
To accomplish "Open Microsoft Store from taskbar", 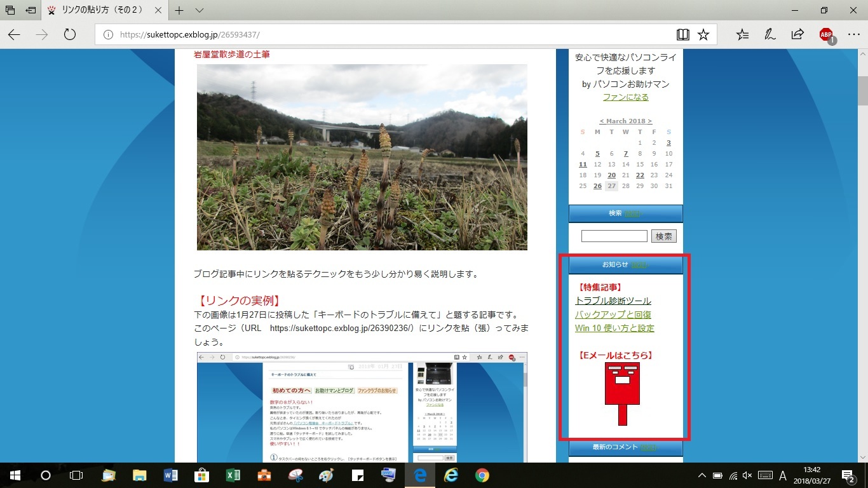I will [202, 475].
